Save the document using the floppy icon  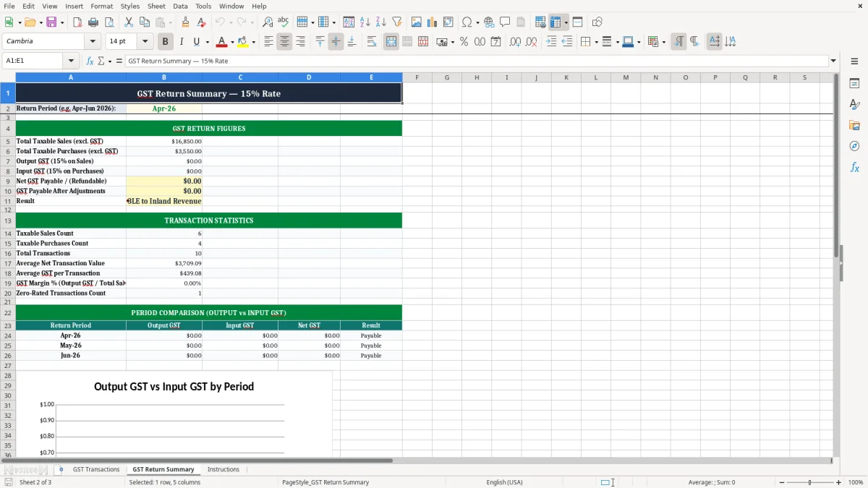coord(51,22)
